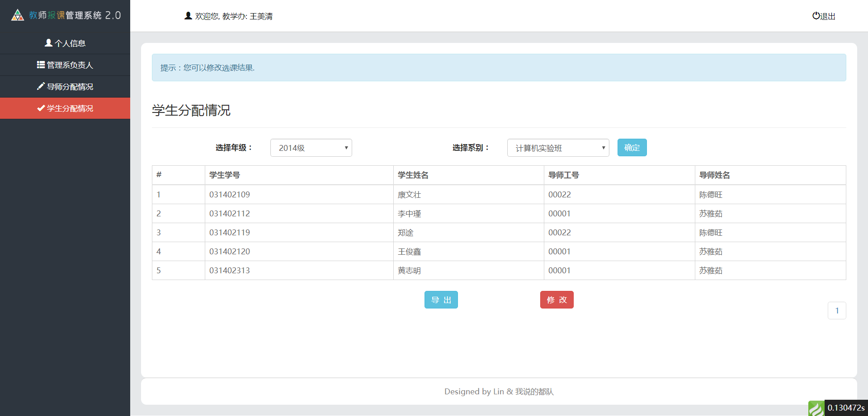Screen dimensions: 868x416
Task: Click student name 李中瑾
Action: tap(409, 214)
